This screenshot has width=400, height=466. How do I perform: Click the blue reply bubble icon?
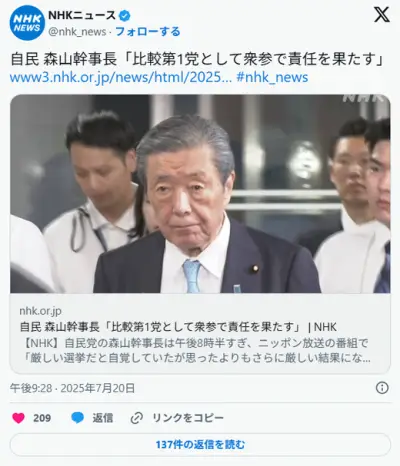coord(78,418)
